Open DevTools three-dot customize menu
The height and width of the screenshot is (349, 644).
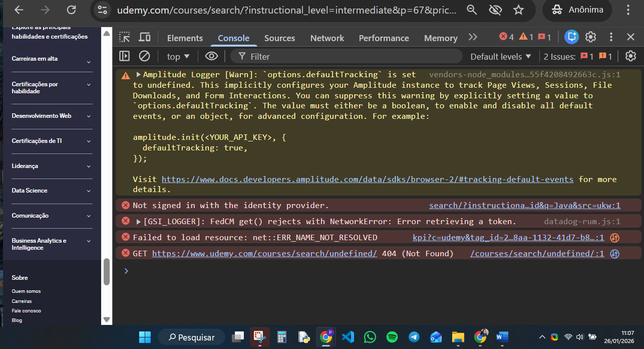click(x=611, y=37)
